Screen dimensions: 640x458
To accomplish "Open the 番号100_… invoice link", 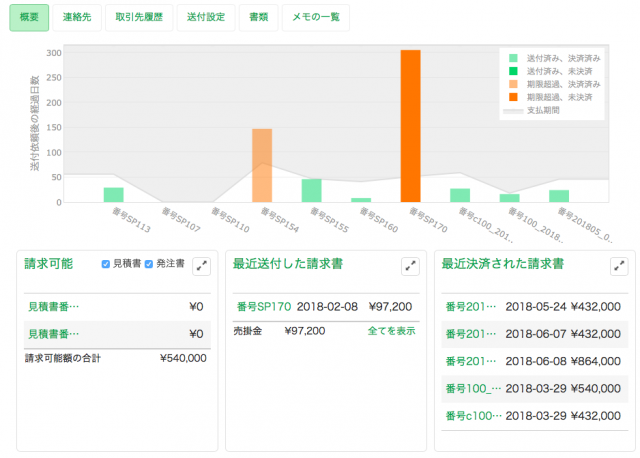I will pos(473,389).
